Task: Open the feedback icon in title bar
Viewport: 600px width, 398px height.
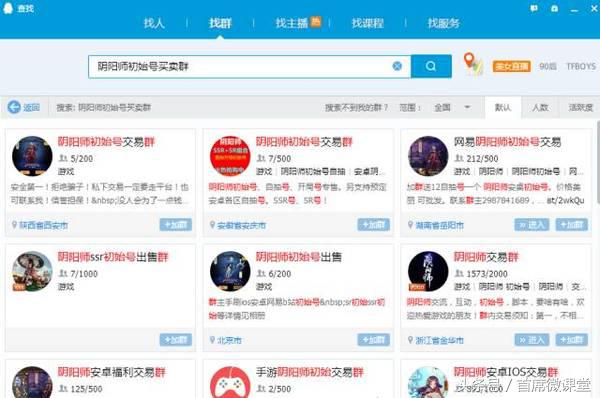Action: click(534, 8)
